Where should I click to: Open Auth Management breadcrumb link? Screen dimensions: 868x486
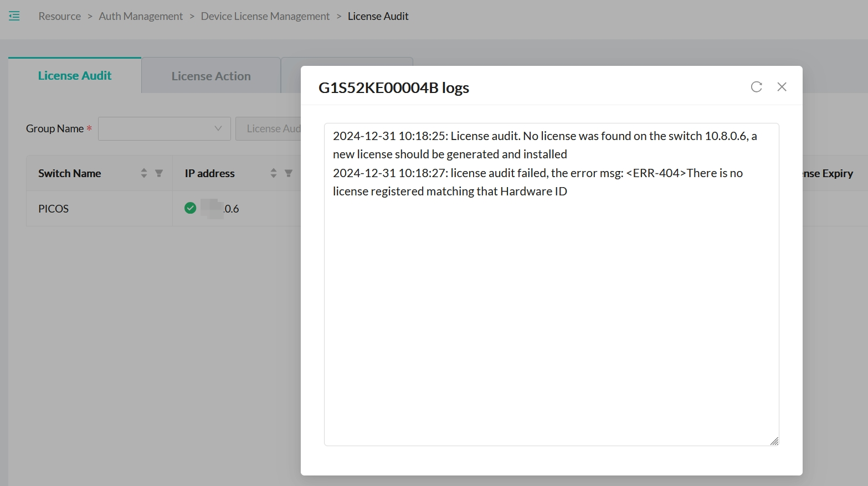pos(141,16)
